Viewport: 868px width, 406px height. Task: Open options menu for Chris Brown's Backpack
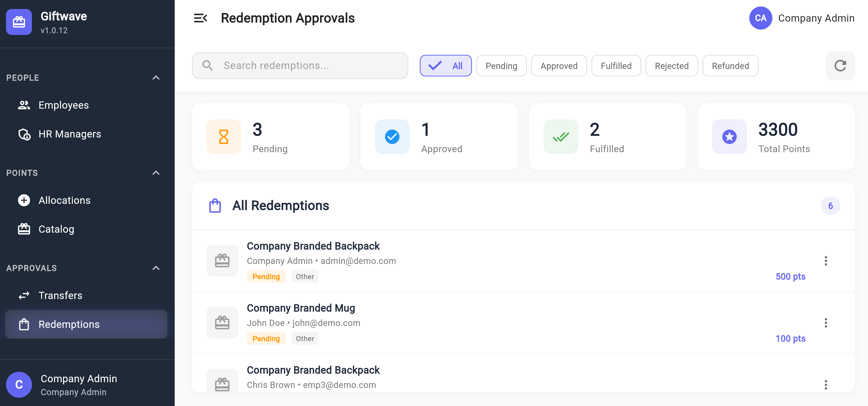click(825, 385)
